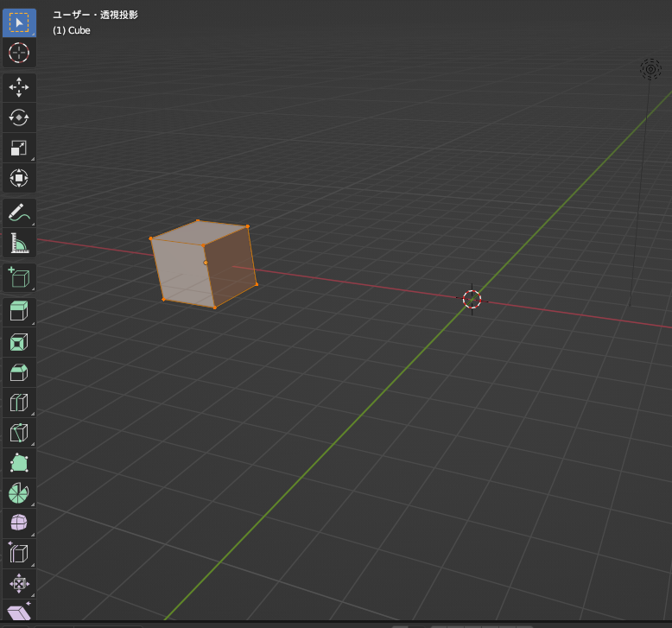Image resolution: width=672 pixels, height=628 pixels.
Task: Select the Knife tool
Action: (19, 433)
